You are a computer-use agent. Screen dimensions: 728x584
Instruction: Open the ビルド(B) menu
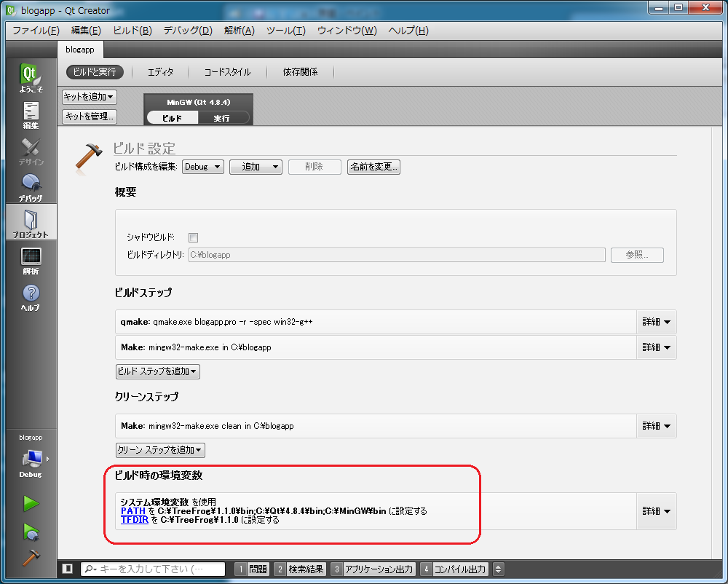[x=132, y=31]
